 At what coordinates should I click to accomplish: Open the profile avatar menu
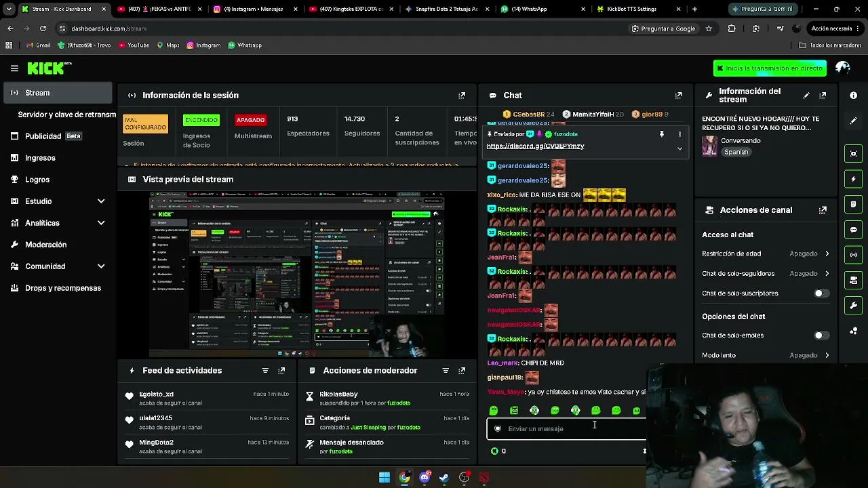click(x=843, y=68)
